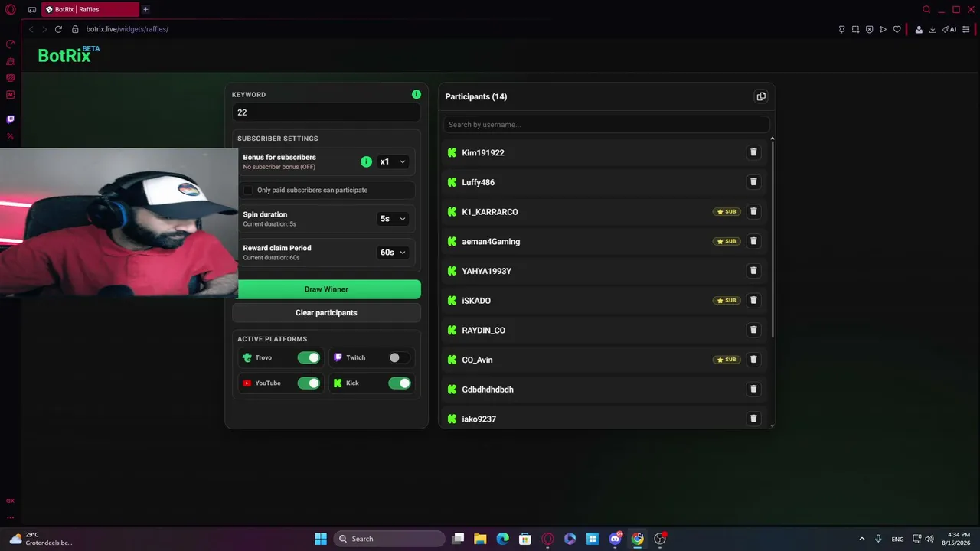The width and height of the screenshot is (980, 551).
Task: Delete iSKADO with its trash icon
Action: coord(753,300)
